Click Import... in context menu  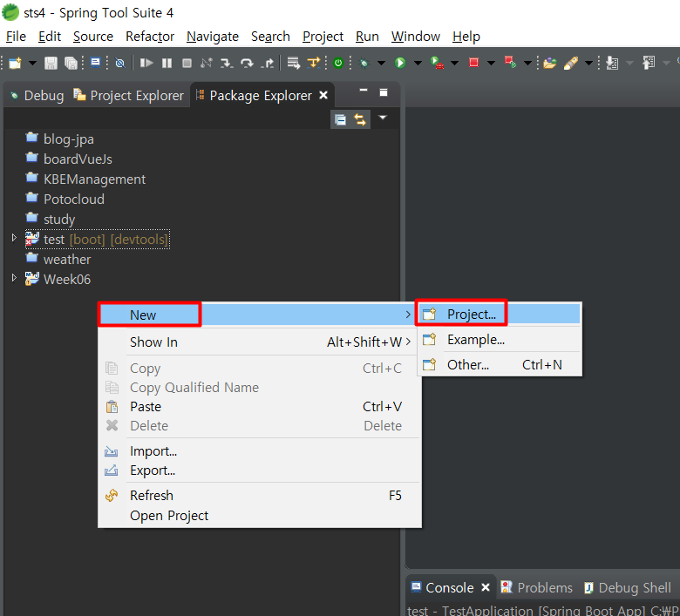[x=260, y=451]
